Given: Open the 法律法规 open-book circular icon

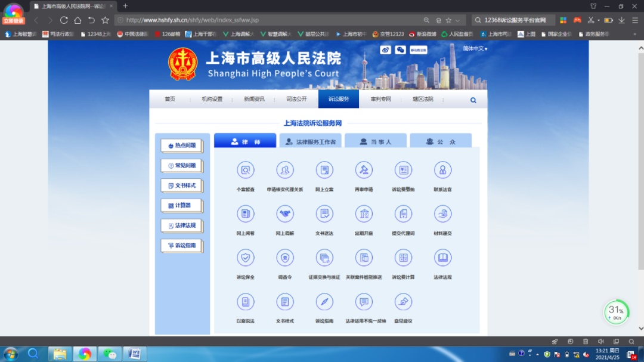Looking at the screenshot, I should 442,258.
